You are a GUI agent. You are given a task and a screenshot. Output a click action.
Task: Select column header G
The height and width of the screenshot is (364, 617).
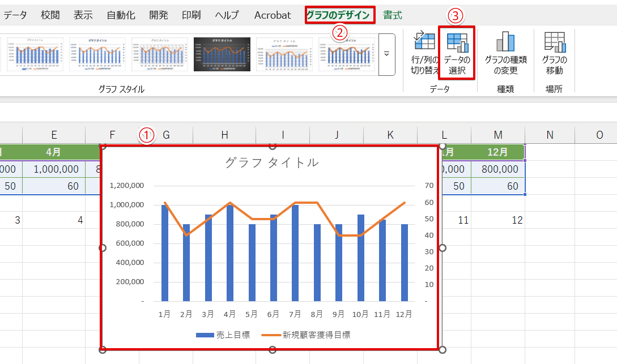point(166,135)
